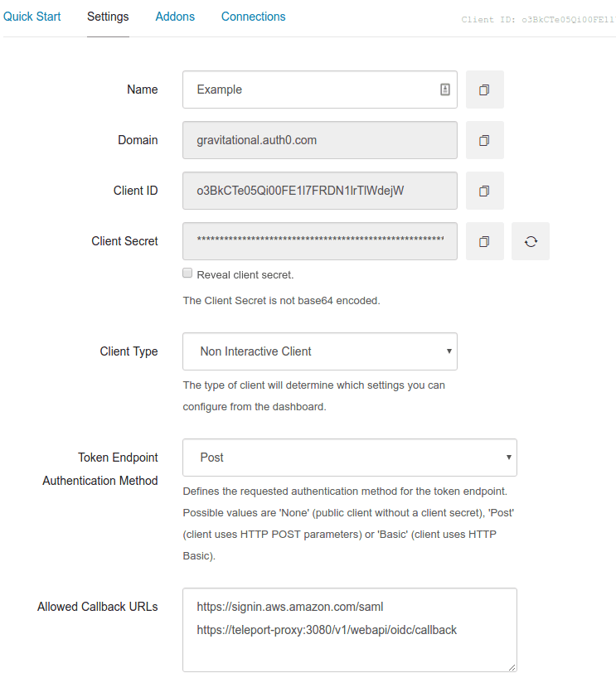Open the Quick Start page
Screen dimensions: 616x678
32,17
